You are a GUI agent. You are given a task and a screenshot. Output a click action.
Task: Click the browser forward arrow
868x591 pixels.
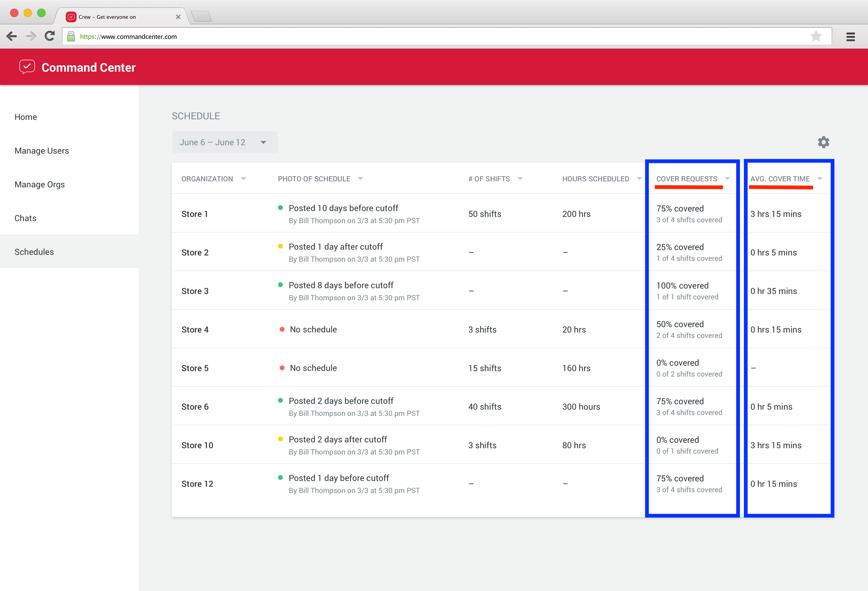[31, 36]
